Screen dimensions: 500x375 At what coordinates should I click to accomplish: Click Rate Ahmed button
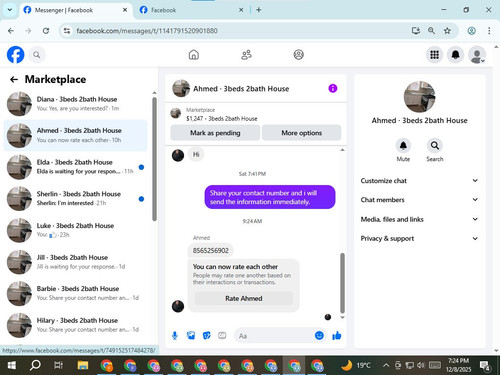tap(244, 298)
